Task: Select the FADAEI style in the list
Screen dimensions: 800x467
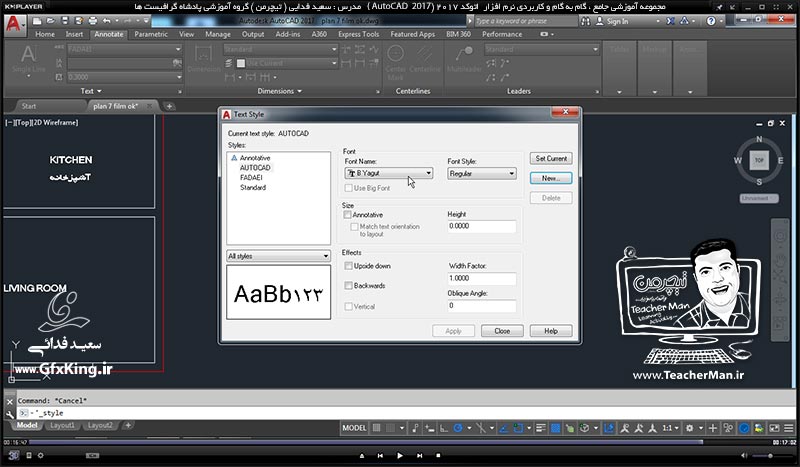Action: (251, 178)
